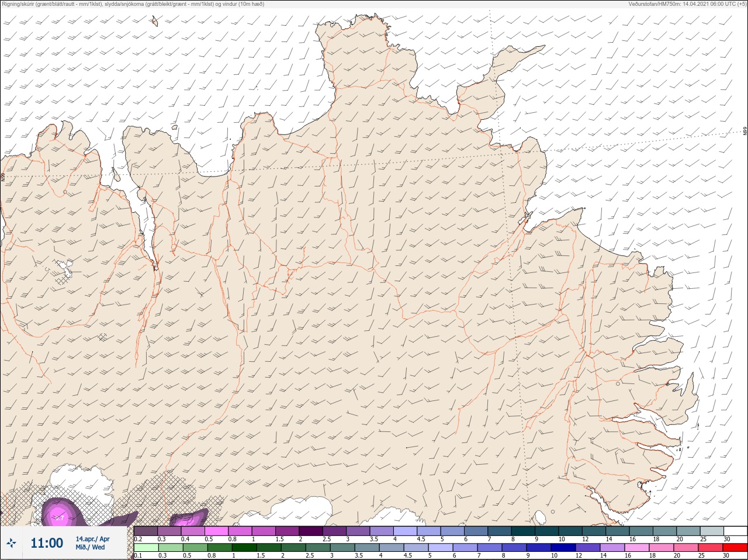Select the red 30 swatch in the bottom legend row
Viewport: 748px width, 560px height.
coord(735,548)
